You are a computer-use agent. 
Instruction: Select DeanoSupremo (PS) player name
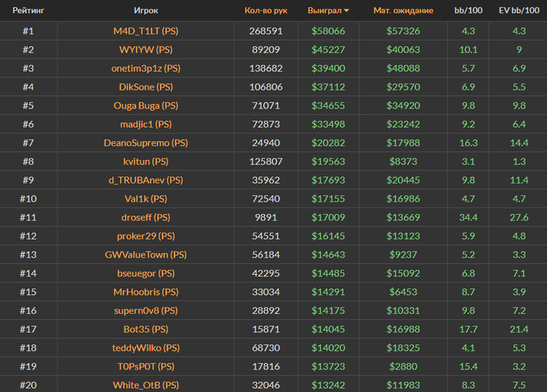coord(146,143)
